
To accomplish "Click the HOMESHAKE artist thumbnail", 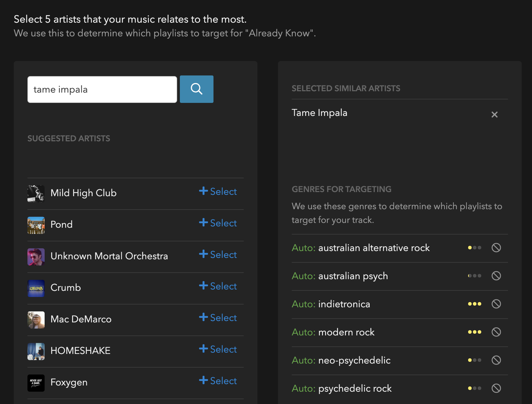I will click(x=36, y=352).
